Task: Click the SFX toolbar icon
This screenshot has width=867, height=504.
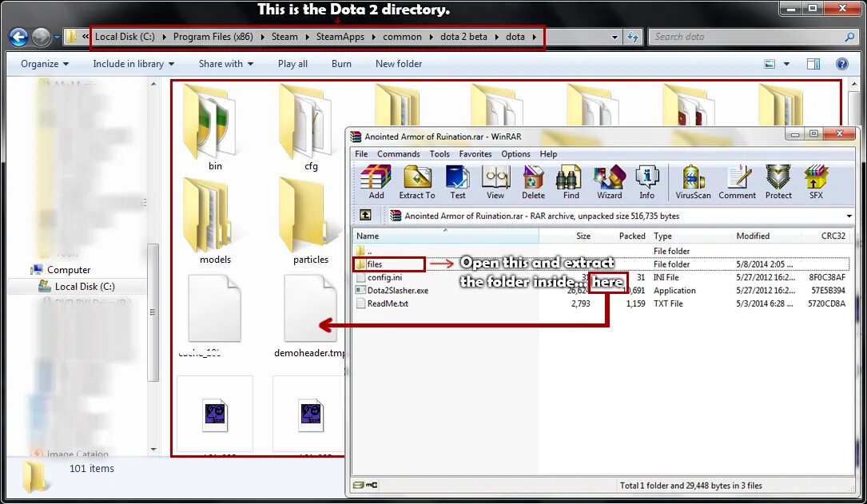Action: tap(816, 182)
